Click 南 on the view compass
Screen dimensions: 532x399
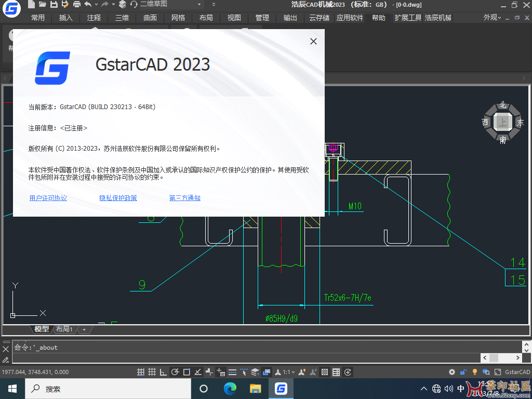point(503,139)
